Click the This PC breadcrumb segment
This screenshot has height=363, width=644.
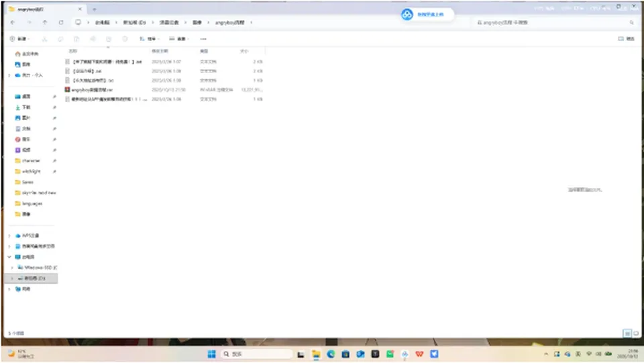click(103, 23)
